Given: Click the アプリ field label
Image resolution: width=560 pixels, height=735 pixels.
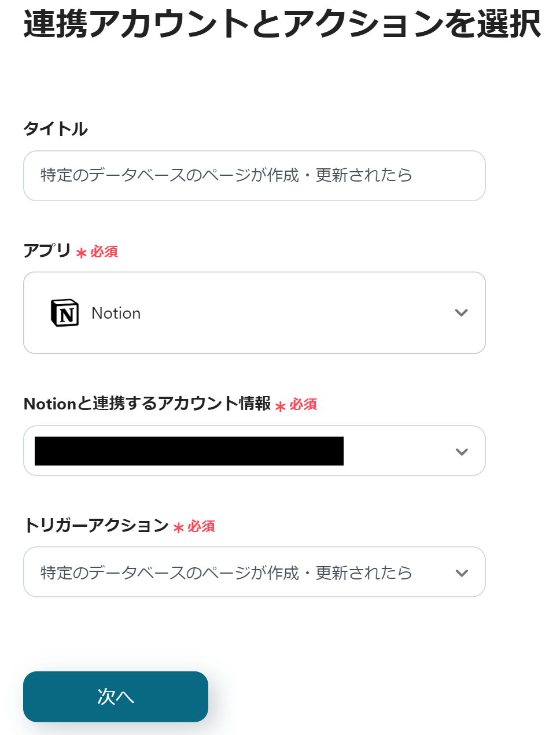Looking at the screenshot, I should point(47,250).
